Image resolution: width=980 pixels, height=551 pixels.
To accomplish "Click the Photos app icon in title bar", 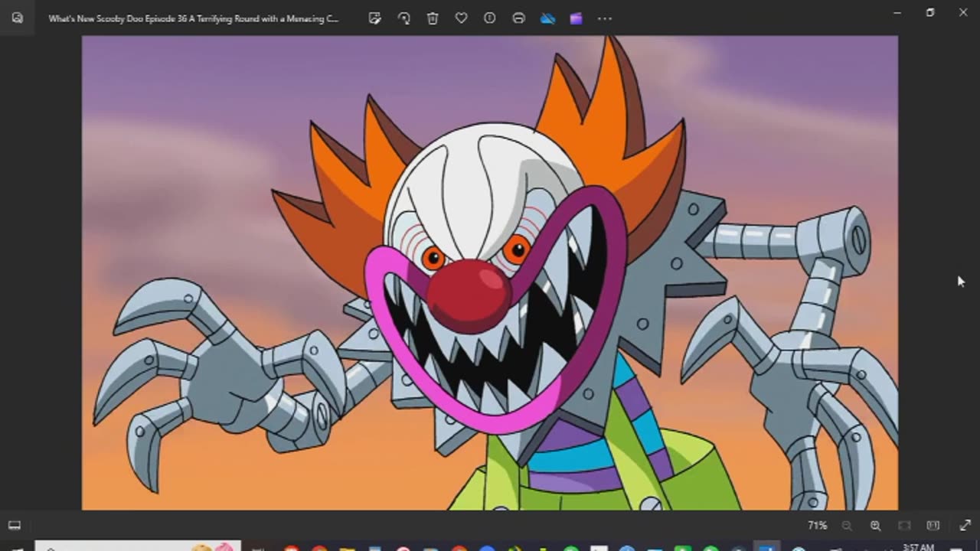I will click(17, 18).
